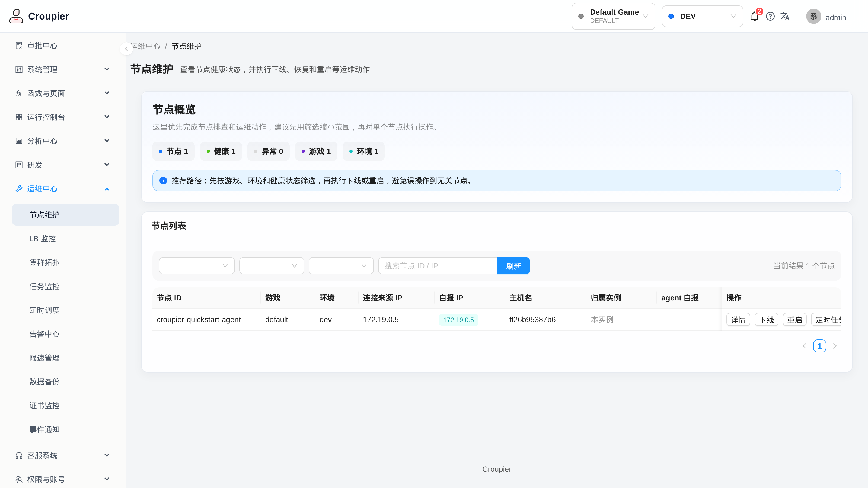Screen dimensions: 868x488
Task: Click the 刷新 button
Action: coord(513,266)
